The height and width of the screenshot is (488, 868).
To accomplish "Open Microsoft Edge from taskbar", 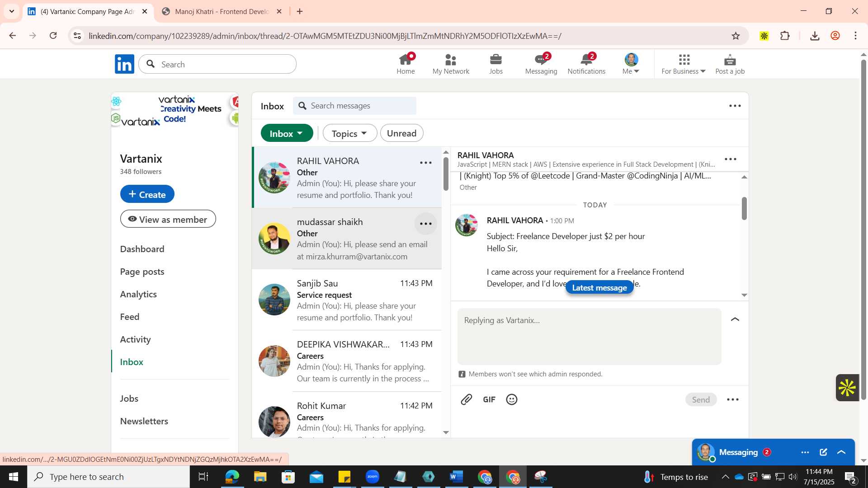I will click(232, 477).
